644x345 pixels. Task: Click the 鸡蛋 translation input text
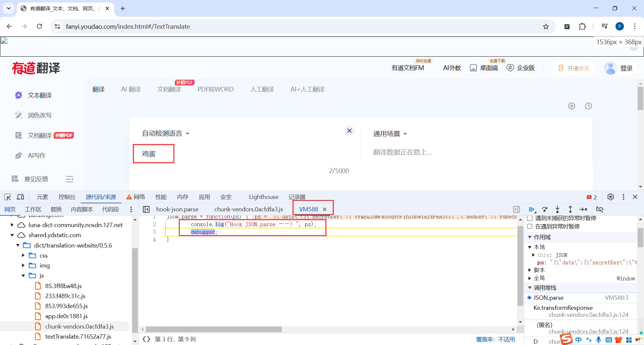(149, 154)
